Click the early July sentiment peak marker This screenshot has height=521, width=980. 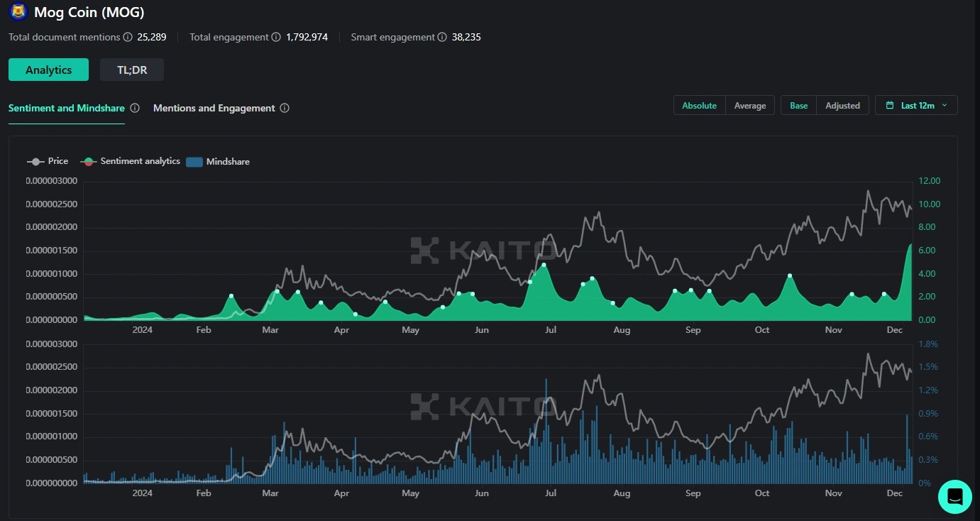tap(544, 265)
